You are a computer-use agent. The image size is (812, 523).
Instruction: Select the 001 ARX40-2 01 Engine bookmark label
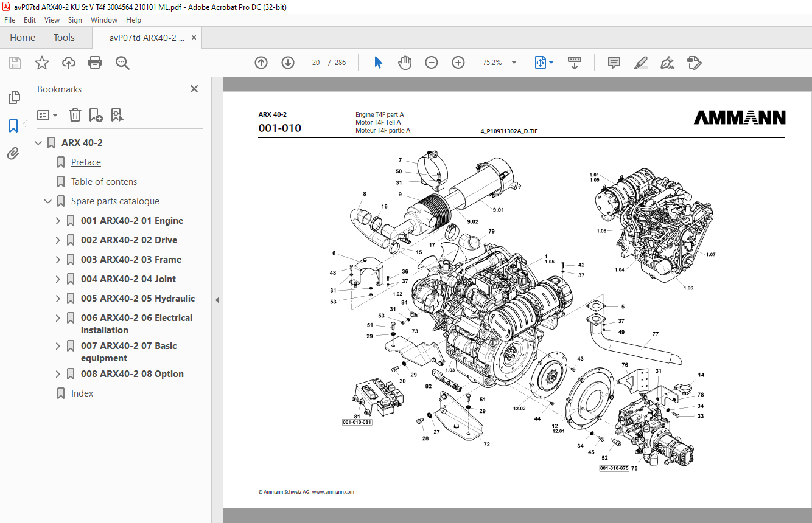[132, 221]
